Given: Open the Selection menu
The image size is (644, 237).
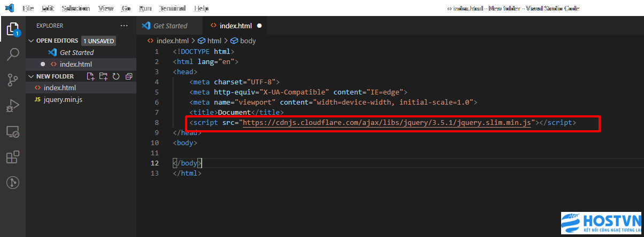Looking at the screenshot, I should (75, 9).
